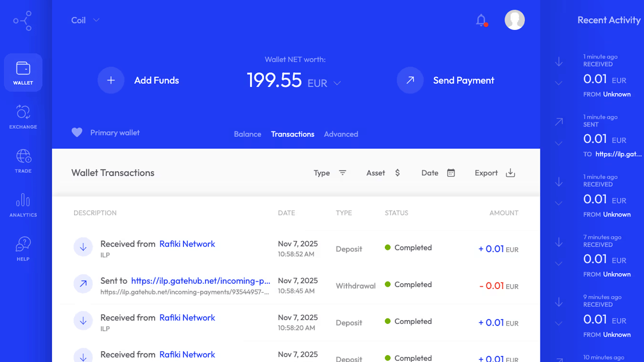Click the Type filter funnel icon
The height and width of the screenshot is (362, 644).
click(x=343, y=173)
